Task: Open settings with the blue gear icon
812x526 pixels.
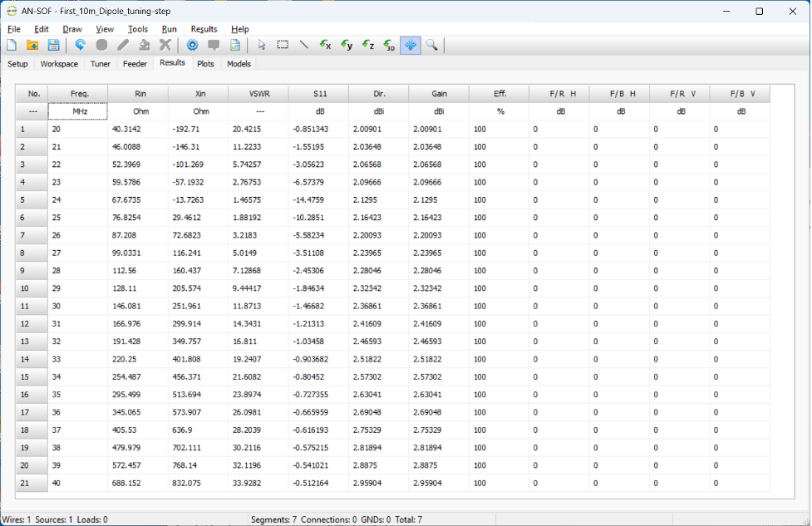Action: 192,45
